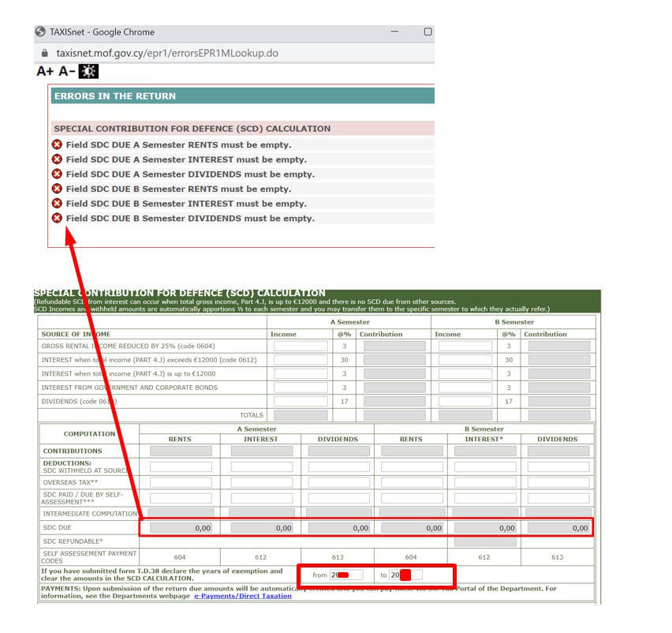Click the exemption 'to' year field
Image resolution: width=672 pixels, height=633 pixels.
(x=405, y=575)
